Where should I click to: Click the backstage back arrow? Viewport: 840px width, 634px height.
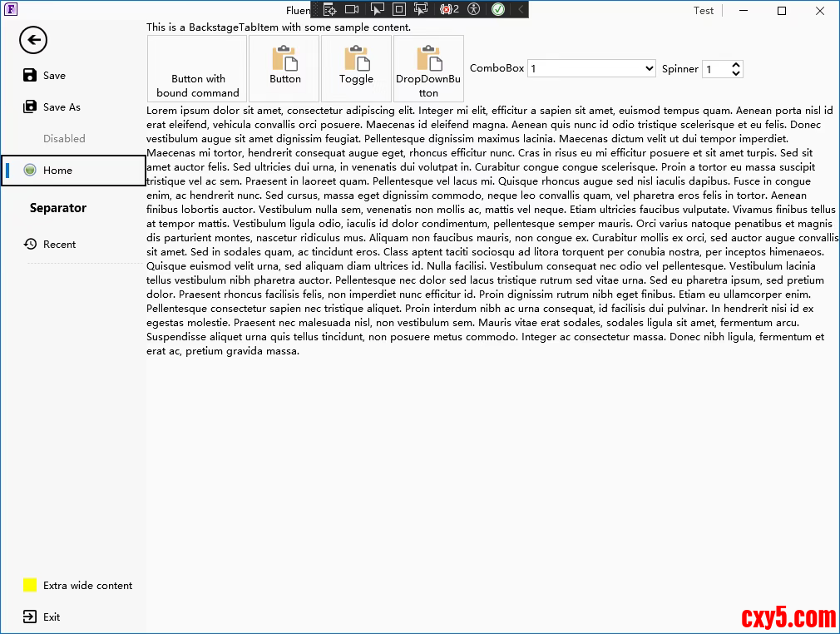coord(33,40)
